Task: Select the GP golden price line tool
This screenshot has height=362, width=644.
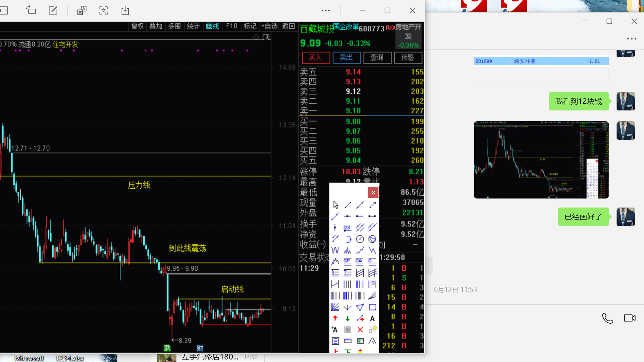Action: (x=347, y=261)
